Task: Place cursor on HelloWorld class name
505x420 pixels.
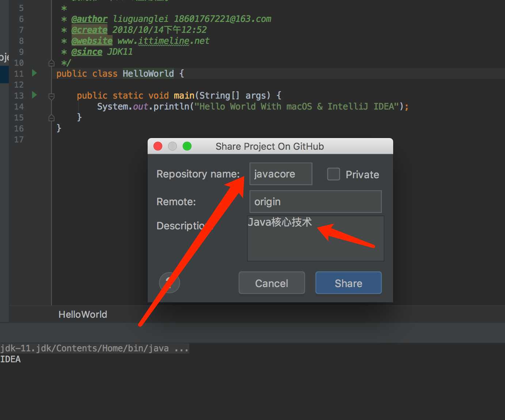Action: click(x=148, y=73)
